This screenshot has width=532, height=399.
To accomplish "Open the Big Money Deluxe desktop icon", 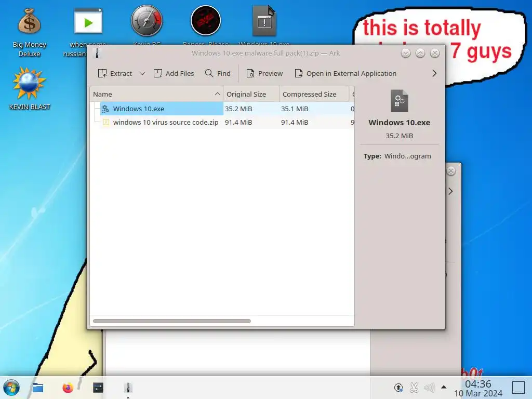I will click(x=29, y=32).
